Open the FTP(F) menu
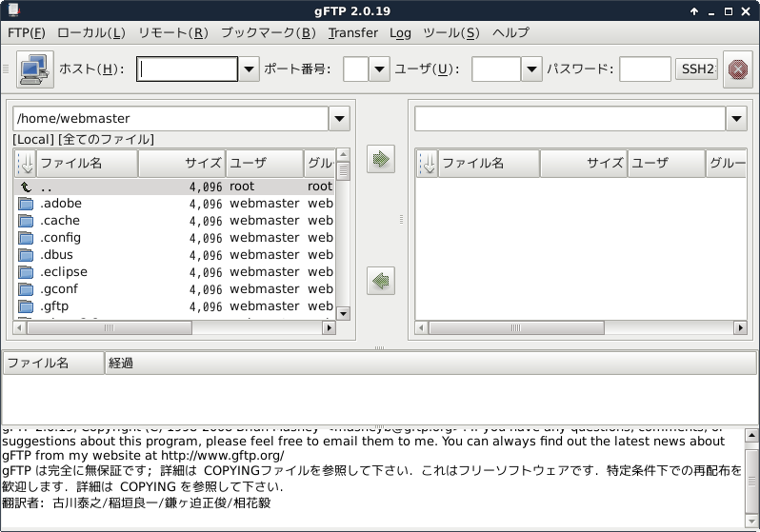 pyautogui.click(x=27, y=33)
